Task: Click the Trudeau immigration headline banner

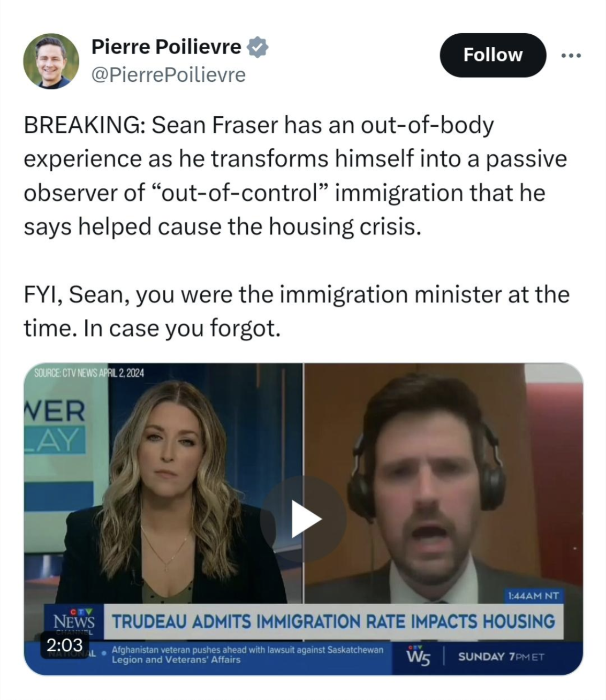Action: click(333, 621)
